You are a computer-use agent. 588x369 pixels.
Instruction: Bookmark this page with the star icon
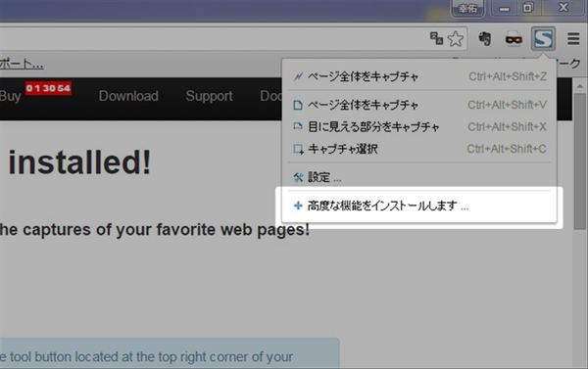pyautogui.click(x=456, y=38)
